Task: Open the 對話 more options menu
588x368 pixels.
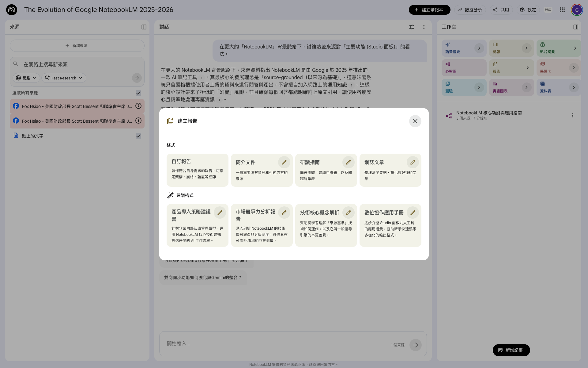Action: coord(424,27)
